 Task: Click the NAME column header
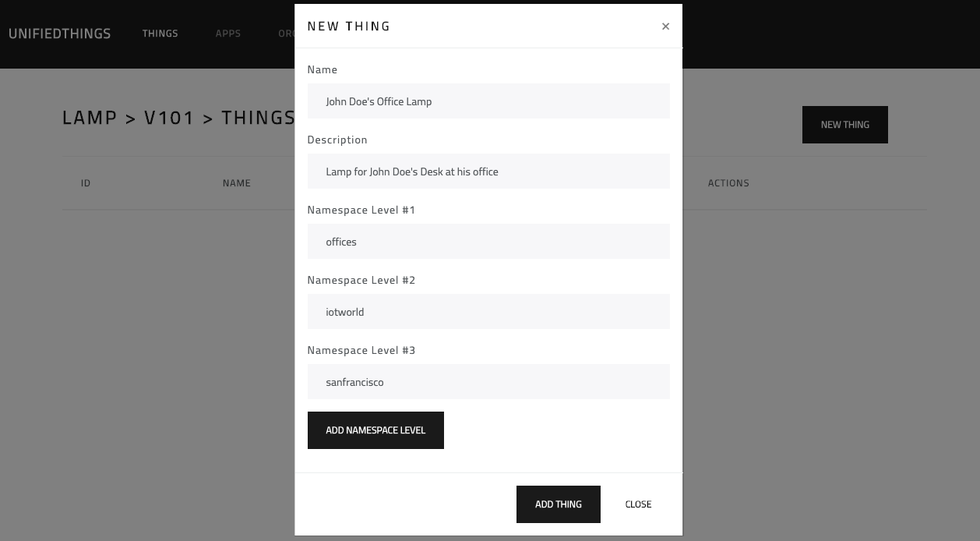[237, 182]
